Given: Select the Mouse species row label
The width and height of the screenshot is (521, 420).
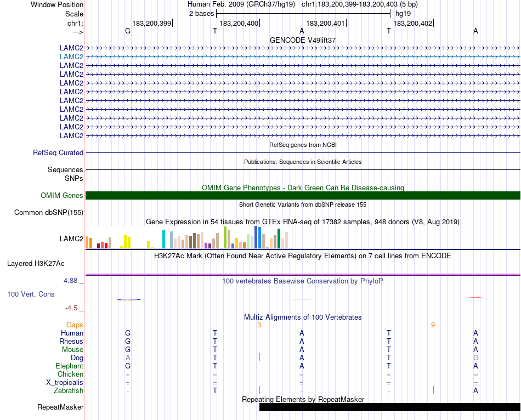Looking at the screenshot, I should [72, 350].
